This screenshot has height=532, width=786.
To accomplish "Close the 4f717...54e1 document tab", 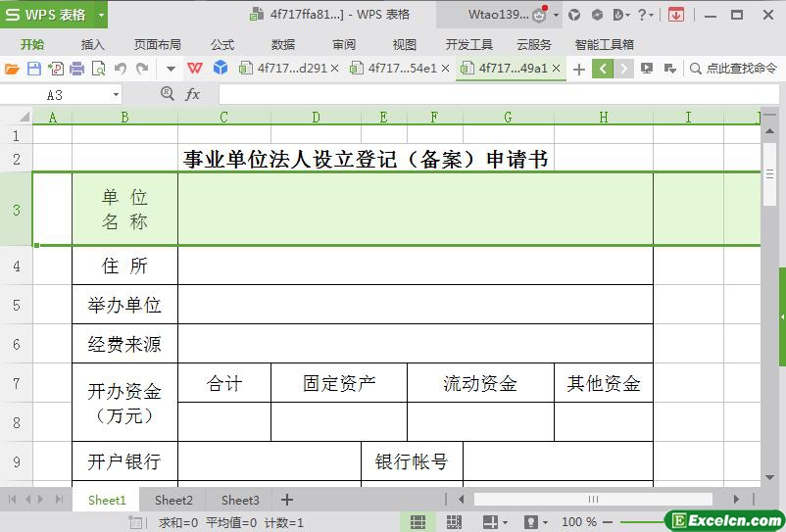I will point(445,69).
